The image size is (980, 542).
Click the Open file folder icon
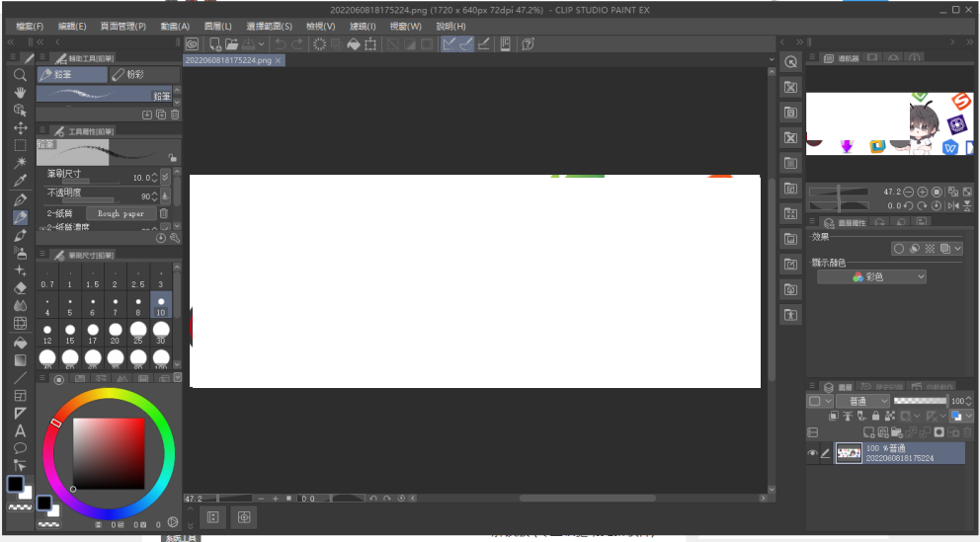[x=232, y=44]
